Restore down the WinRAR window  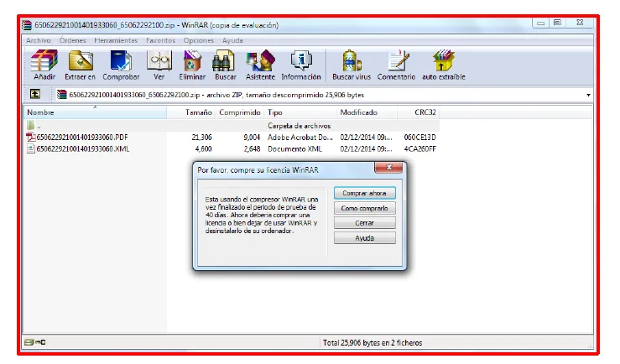(557, 23)
